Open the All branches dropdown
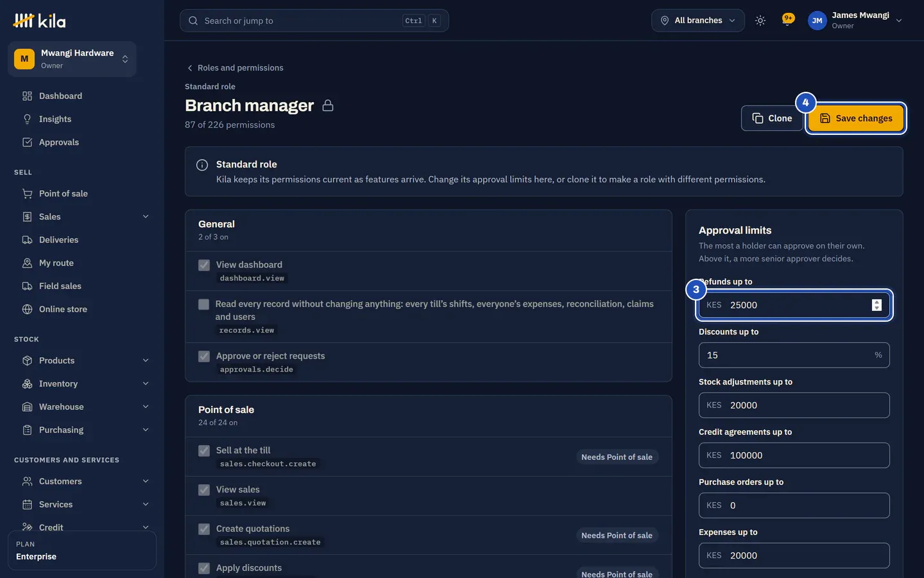Screen dimensions: 924x578 (698, 21)
